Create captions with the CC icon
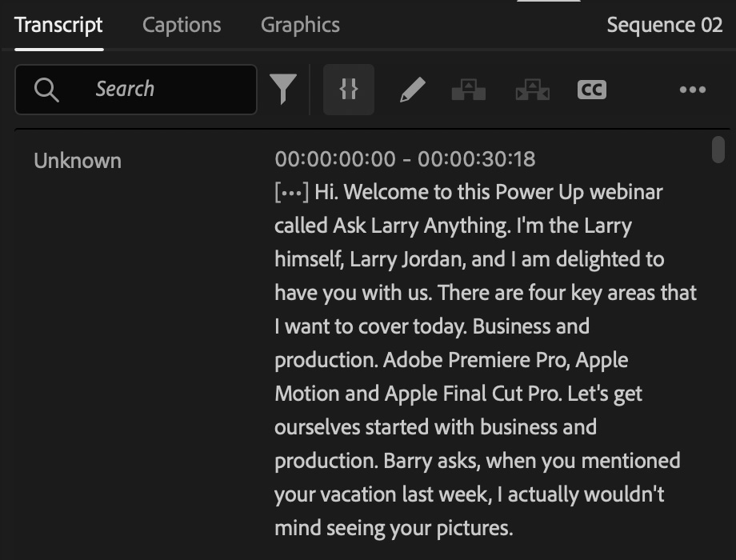Screen dimensions: 736x560 (591, 90)
